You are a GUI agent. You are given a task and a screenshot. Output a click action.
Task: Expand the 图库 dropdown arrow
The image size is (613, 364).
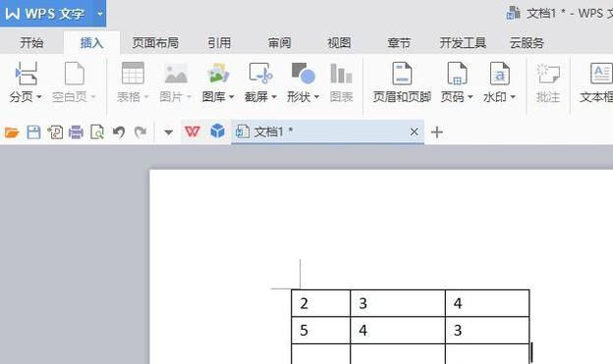click(x=232, y=97)
